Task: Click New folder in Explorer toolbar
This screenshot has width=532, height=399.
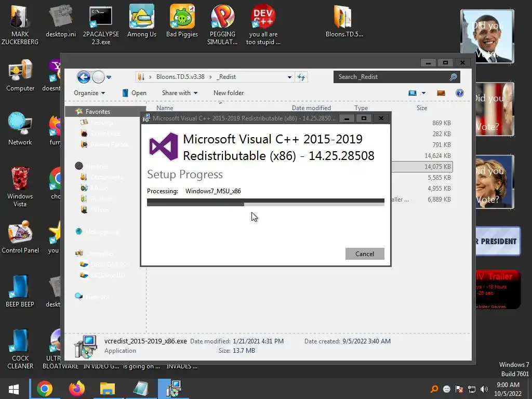Action: [x=229, y=93]
